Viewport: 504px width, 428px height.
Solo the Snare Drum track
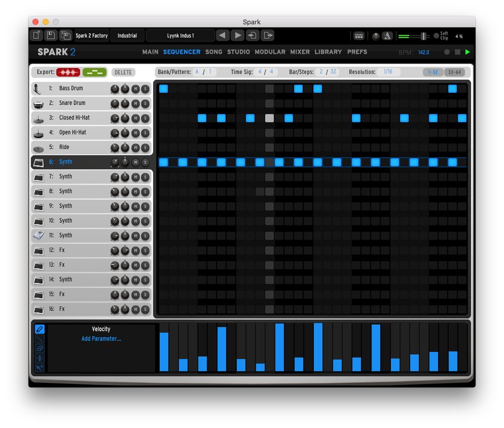tap(145, 103)
